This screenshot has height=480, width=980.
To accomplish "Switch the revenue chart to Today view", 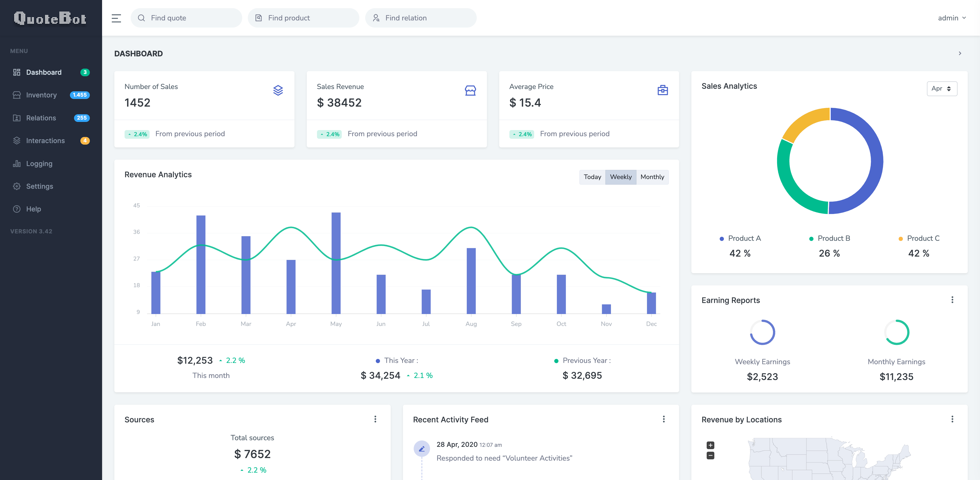I will 592,177.
